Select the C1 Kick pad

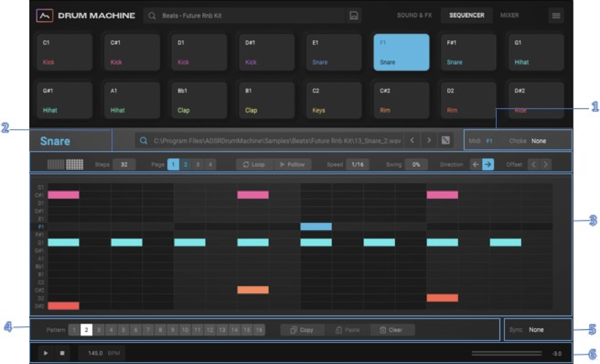pyautogui.click(x=64, y=52)
